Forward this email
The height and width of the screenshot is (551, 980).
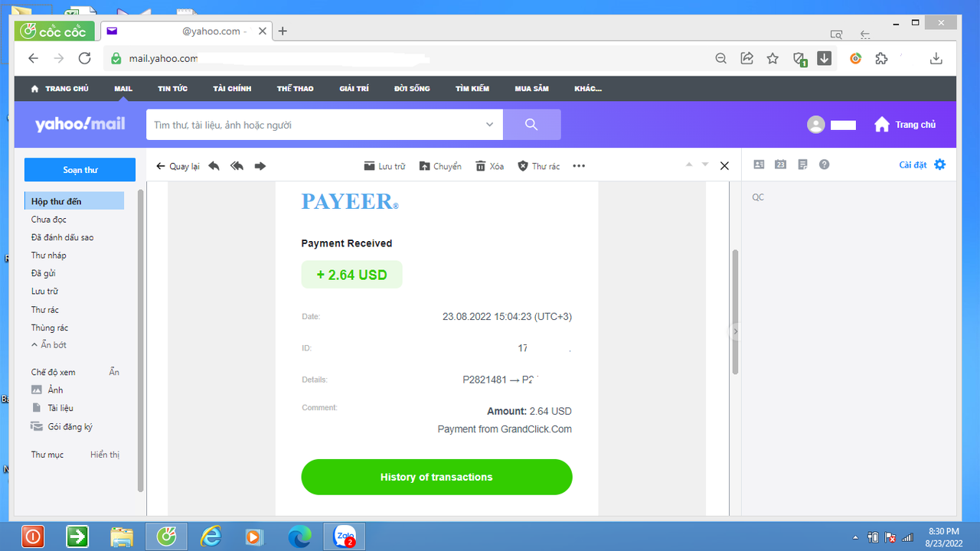(x=260, y=166)
